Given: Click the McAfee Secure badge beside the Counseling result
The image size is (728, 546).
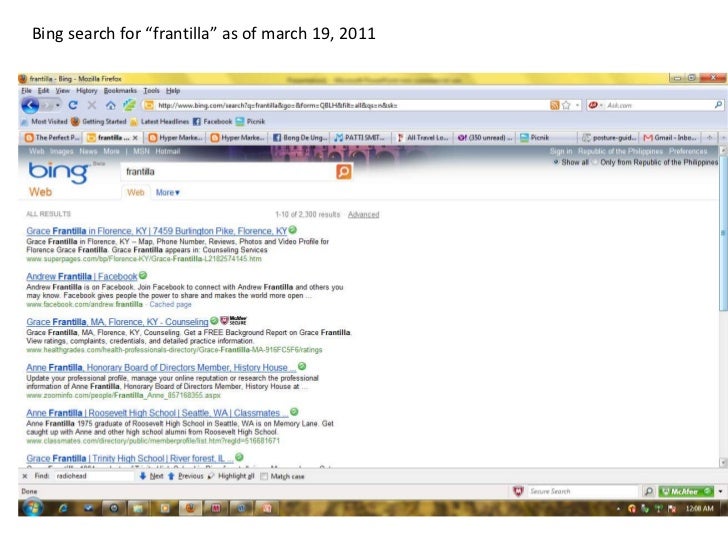Looking at the screenshot, I should point(234,320).
